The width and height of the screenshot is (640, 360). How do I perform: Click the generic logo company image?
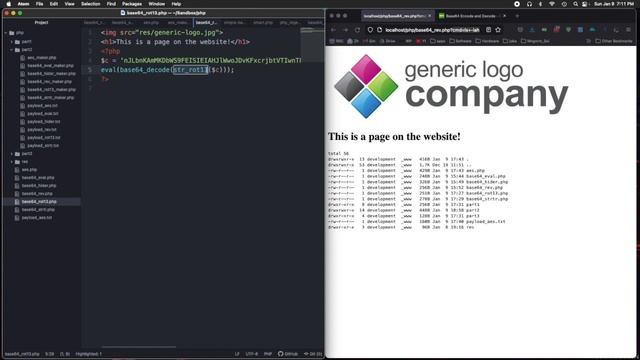click(x=451, y=87)
